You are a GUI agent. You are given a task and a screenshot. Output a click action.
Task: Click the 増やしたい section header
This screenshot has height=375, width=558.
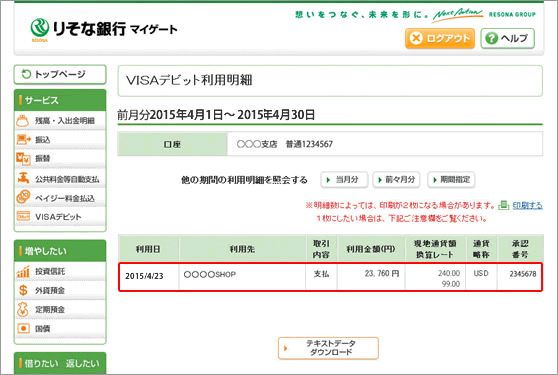click(x=60, y=251)
